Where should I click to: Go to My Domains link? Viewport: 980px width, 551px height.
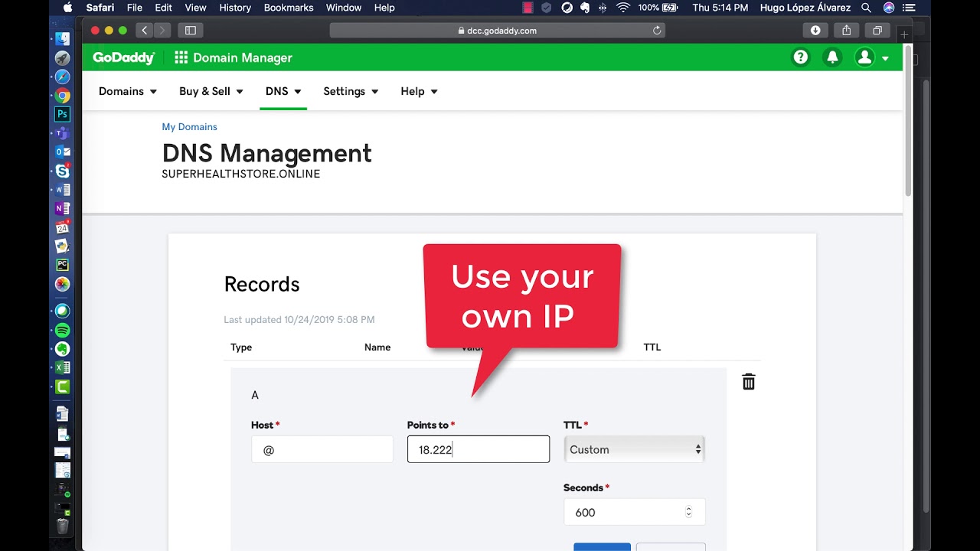[189, 127]
